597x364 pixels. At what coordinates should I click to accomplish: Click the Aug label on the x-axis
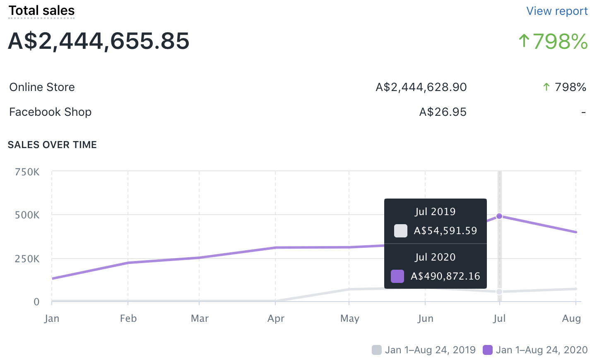571,318
